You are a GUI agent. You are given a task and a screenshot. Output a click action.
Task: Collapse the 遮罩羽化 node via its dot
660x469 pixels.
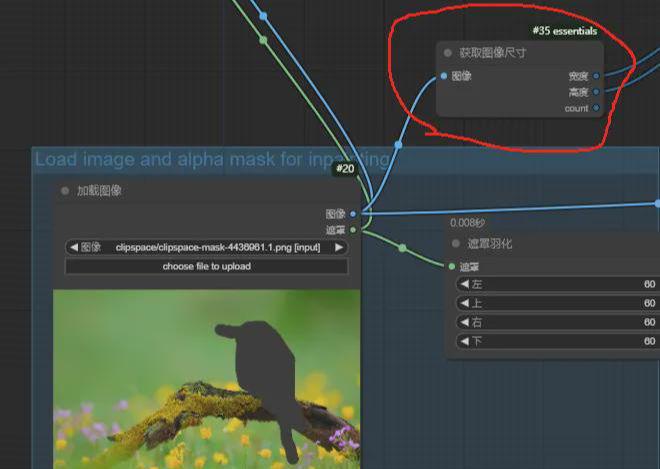455,243
